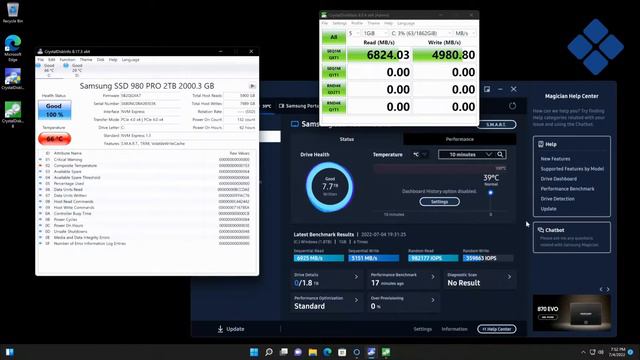640x360 pixels.
Task: Open the Microsoft Edge desktop shortcut
Action: pos(13,48)
